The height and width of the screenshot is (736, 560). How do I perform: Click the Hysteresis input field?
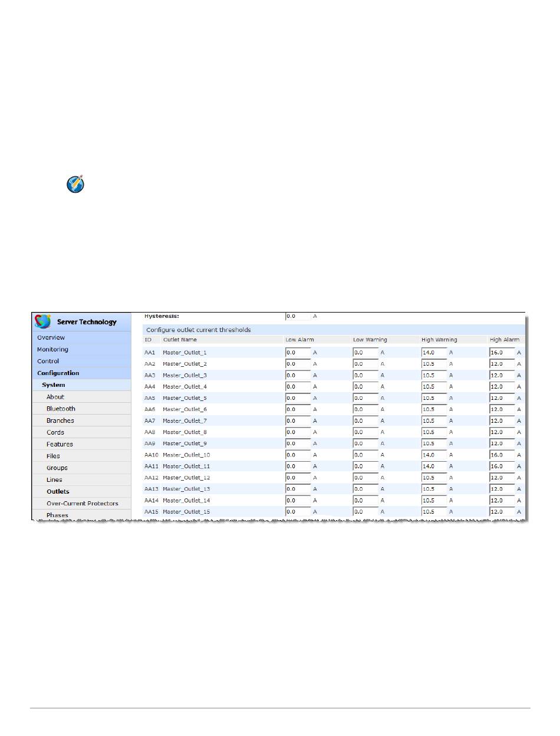(x=298, y=316)
